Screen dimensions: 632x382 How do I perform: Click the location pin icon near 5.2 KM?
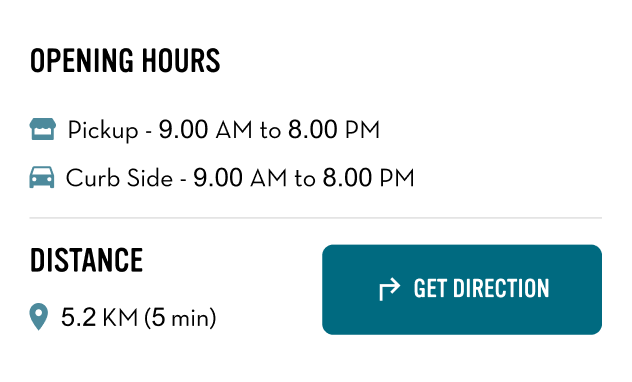[x=39, y=317]
